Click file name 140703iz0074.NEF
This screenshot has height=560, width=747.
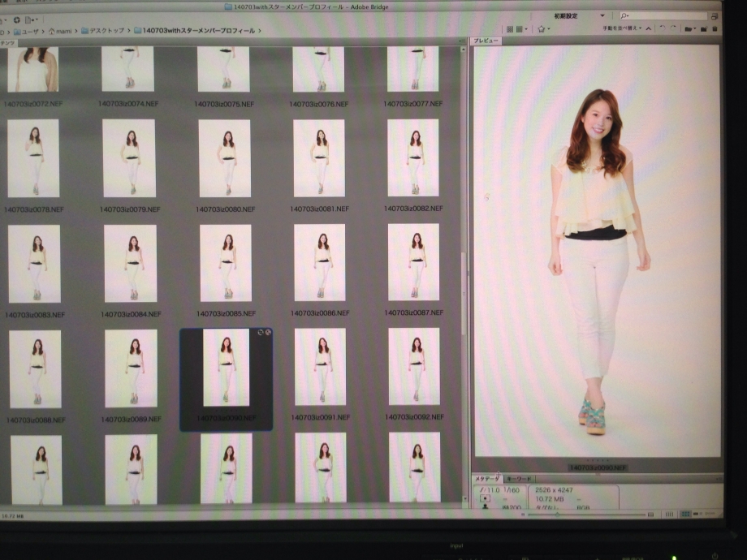pyautogui.click(x=128, y=104)
